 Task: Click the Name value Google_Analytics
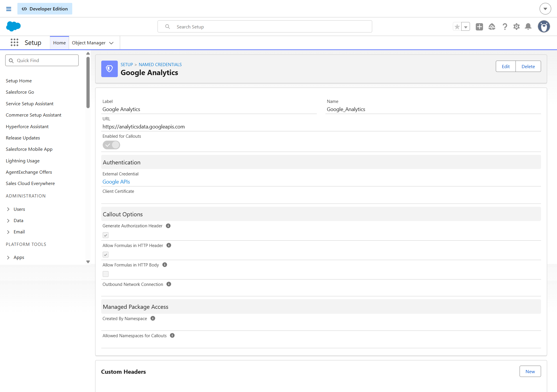346,109
